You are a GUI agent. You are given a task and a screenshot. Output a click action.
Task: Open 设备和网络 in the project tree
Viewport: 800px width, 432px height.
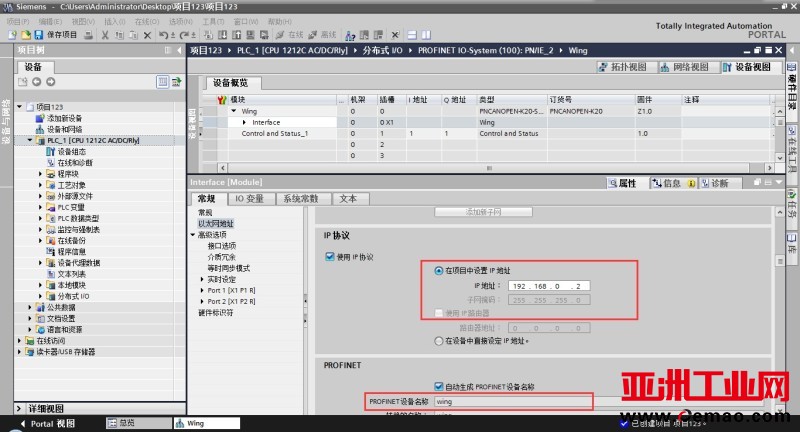[64, 130]
